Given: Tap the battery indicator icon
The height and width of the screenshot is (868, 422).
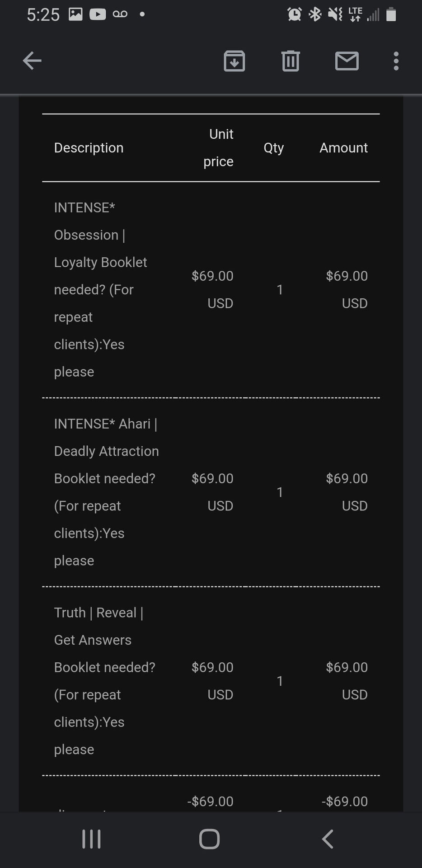Looking at the screenshot, I should click(x=391, y=14).
